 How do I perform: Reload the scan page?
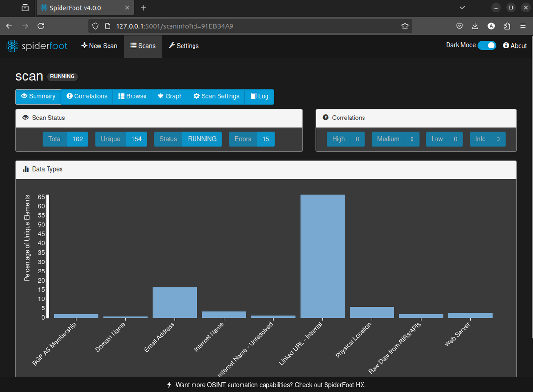click(x=41, y=26)
